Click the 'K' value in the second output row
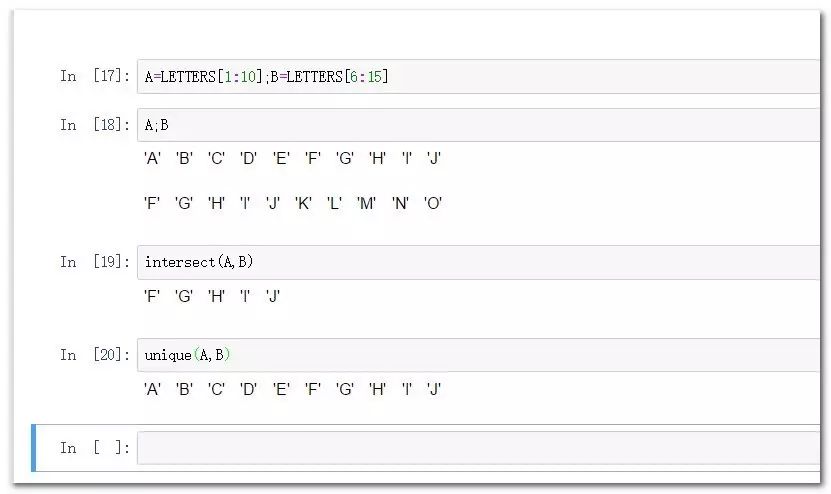Viewport: 831px width, 494px height. pos(303,203)
